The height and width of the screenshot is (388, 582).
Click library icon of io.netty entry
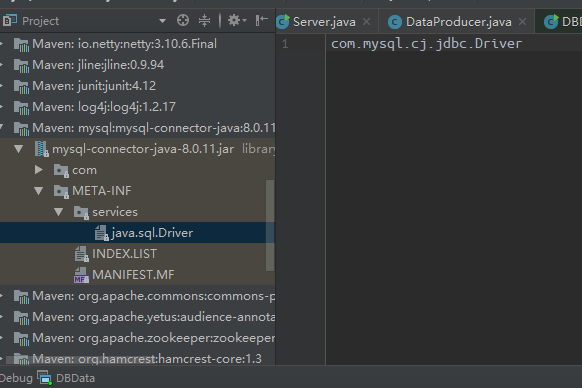[x=21, y=45]
